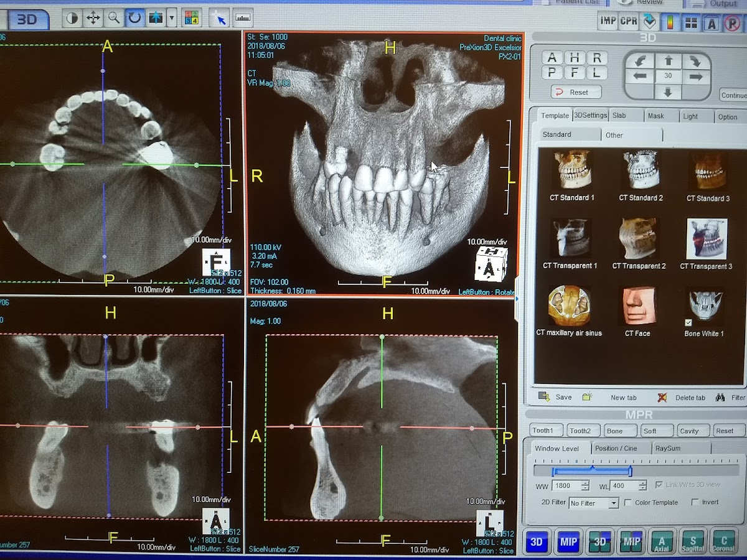Open the Template tab
Image resolution: width=747 pixels, height=560 pixels.
[555, 115]
